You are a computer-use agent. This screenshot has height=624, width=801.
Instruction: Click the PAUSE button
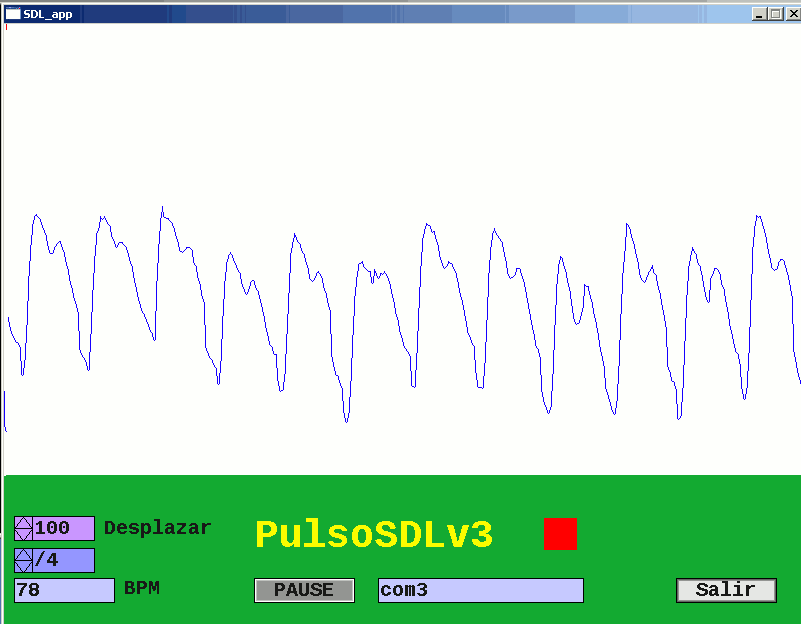pos(304,590)
